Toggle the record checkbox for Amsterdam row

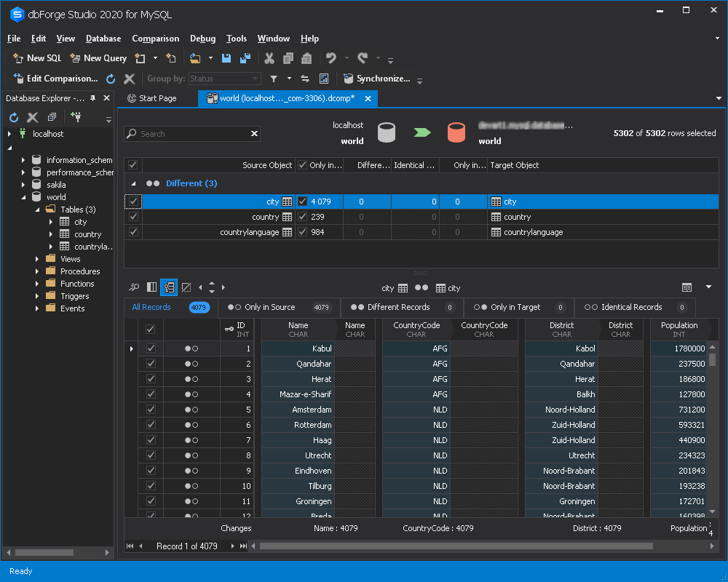[151, 410]
